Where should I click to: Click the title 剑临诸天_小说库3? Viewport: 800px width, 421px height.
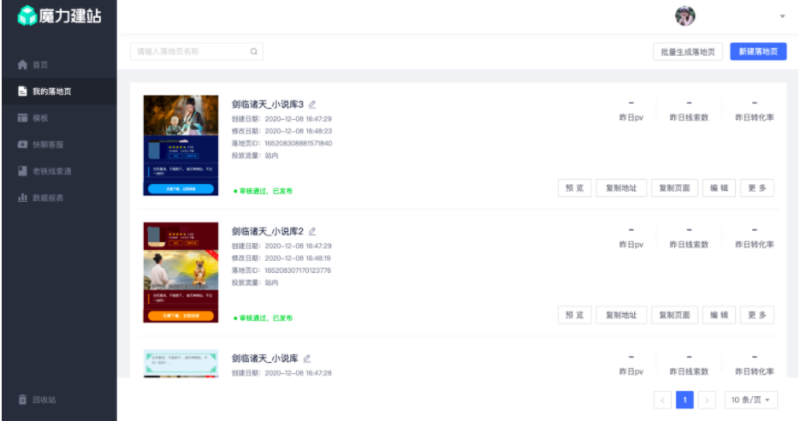point(267,105)
